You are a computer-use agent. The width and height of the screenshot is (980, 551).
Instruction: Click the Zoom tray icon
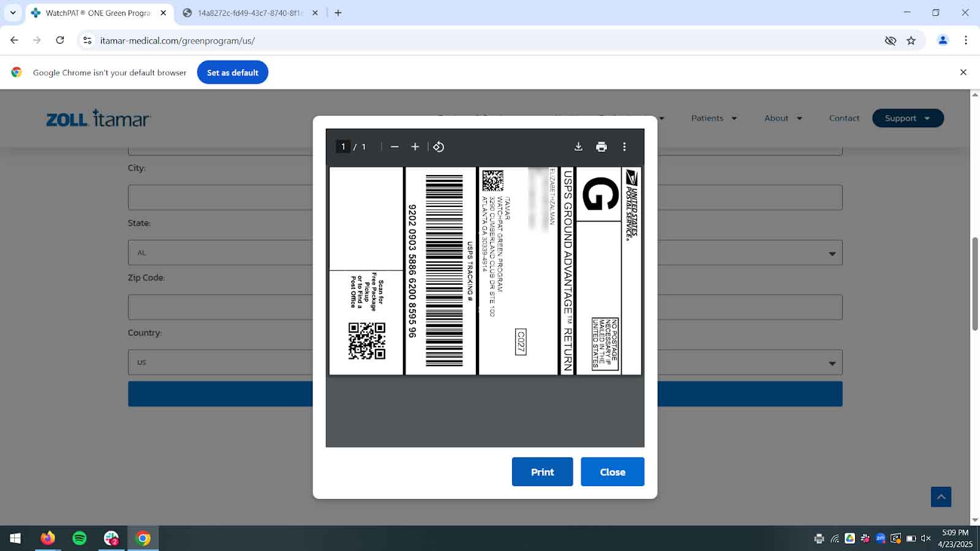880,539
